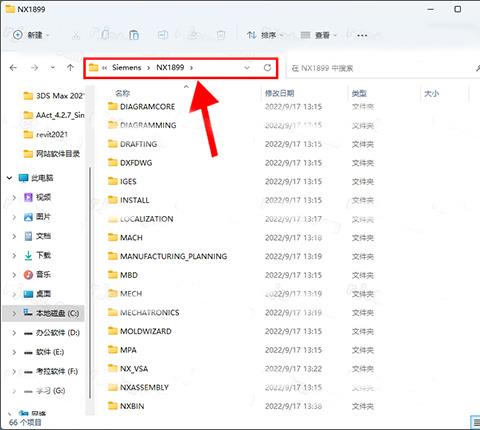This screenshot has height=430, width=480.
Task: Open Downloads in navigation pane
Action: (38, 255)
